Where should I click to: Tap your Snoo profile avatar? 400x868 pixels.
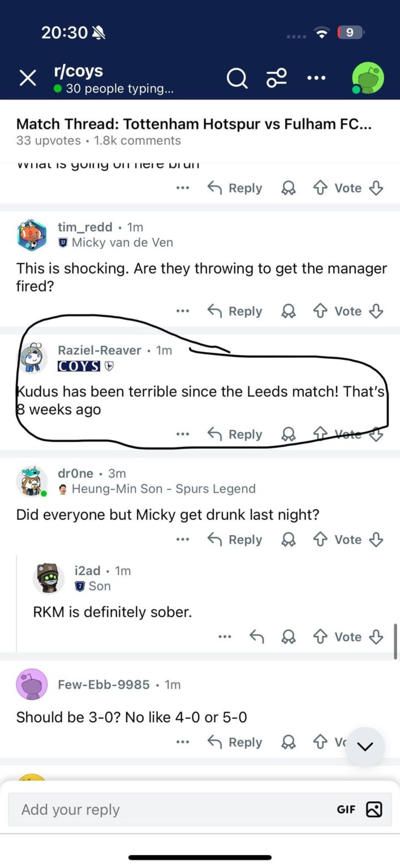coord(368,77)
